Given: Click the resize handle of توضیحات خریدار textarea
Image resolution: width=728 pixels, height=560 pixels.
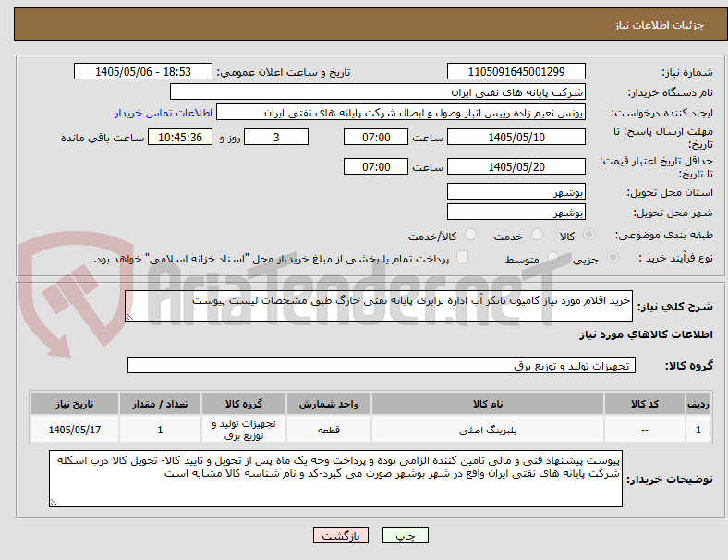Looking at the screenshot, I should click(x=54, y=502).
